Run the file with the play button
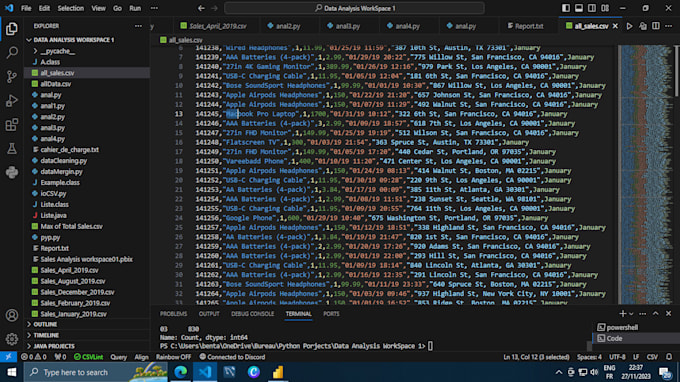680x382 pixels. (629, 26)
